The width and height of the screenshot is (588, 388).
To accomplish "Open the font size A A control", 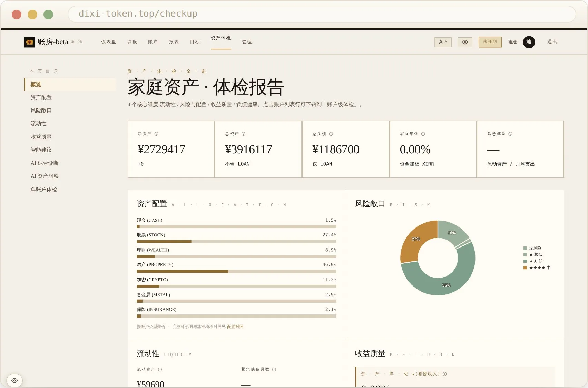I will pos(443,42).
